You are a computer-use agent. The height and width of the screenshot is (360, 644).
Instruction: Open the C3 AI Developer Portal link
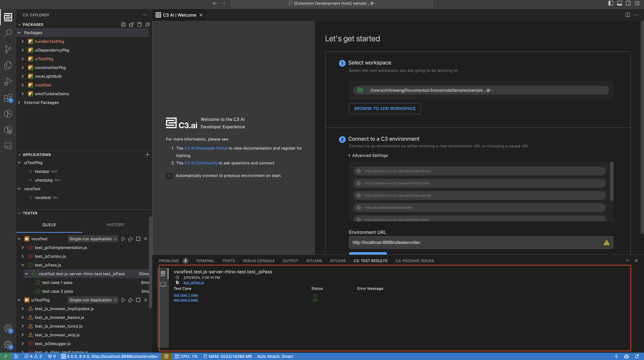pyautogui.click(x=206, y=148)
